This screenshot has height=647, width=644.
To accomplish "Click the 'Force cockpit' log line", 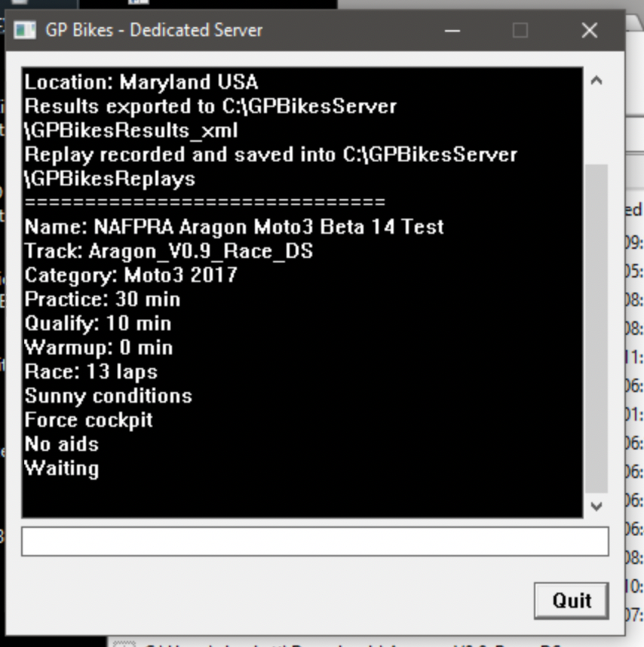I will [x=88, y=421].
